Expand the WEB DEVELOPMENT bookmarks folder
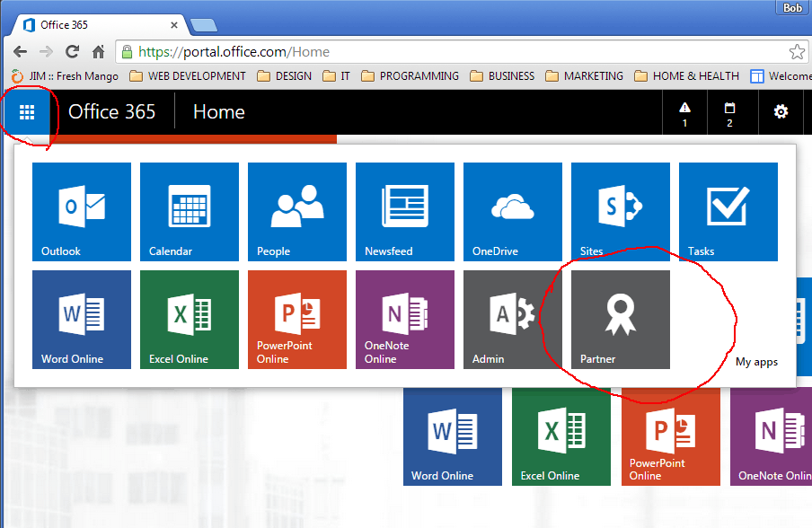 191,75
